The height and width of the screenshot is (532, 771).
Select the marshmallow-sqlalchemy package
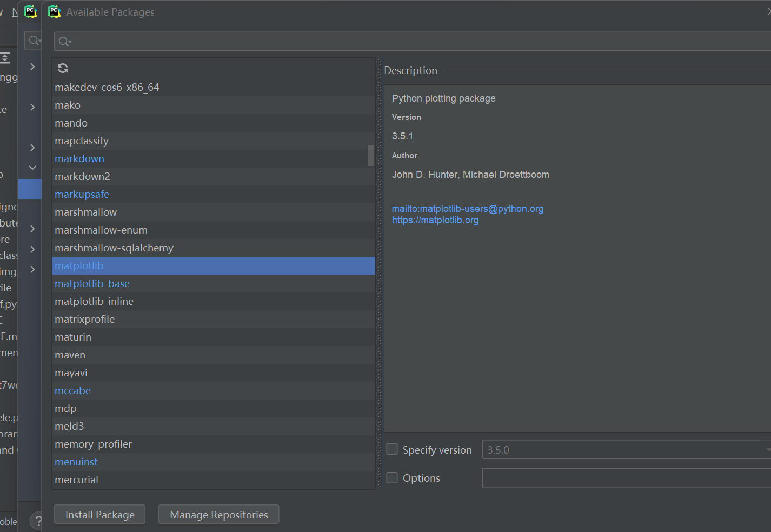tap(213, 248)
